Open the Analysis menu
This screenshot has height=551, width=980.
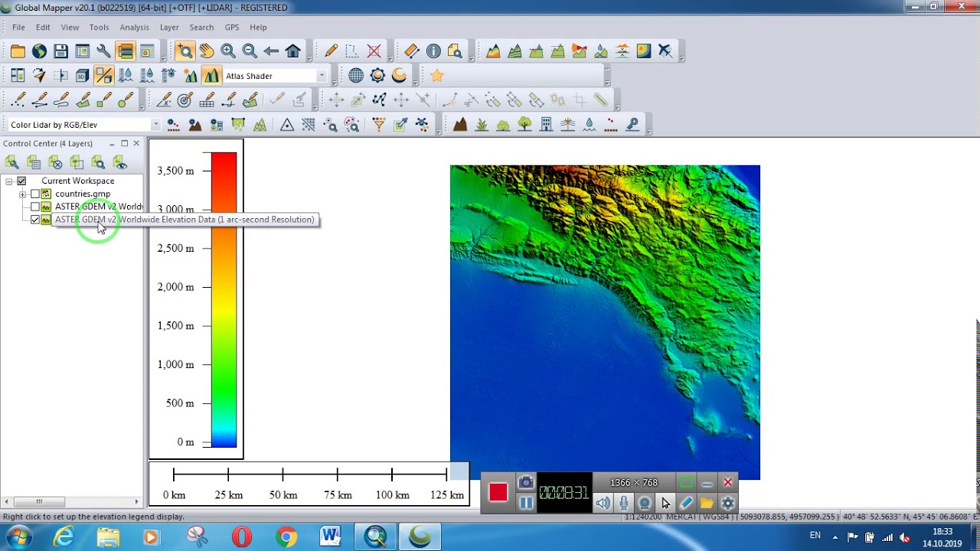[x=134, y=28]
